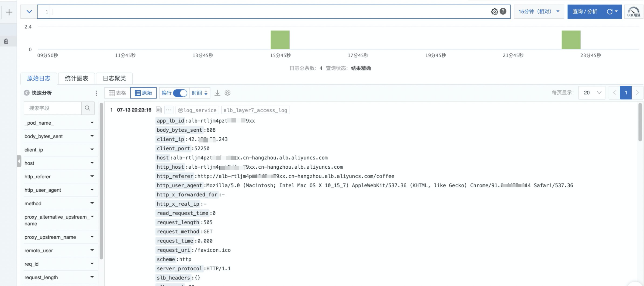The image size is (644, 286).
Task: Open the log entry more options ellipsis
Action: 169,110
